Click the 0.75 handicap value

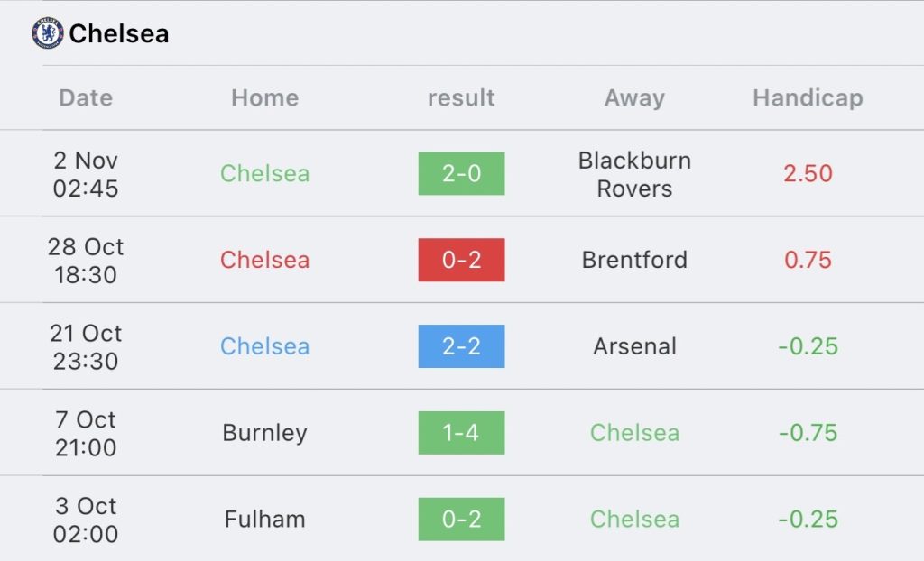[x=808, y=260]
